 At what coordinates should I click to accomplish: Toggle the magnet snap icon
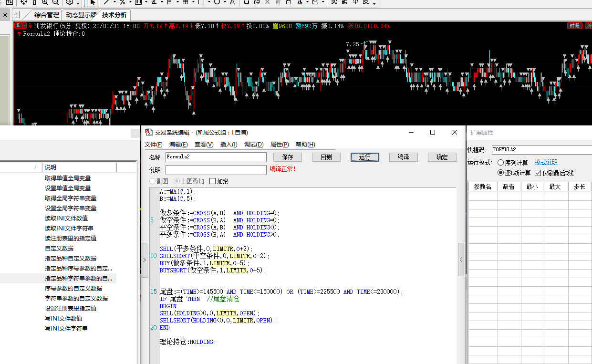tap(246, 2)
